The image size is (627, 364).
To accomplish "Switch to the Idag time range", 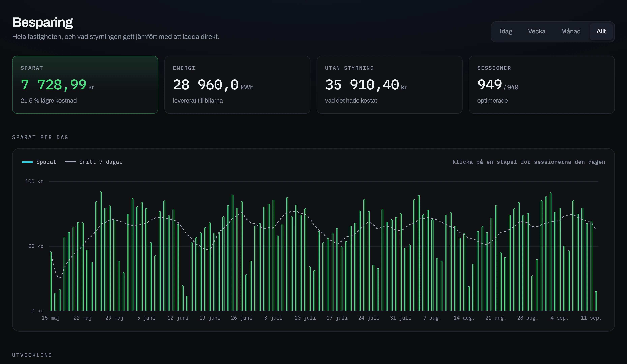I will click(506, 32).
